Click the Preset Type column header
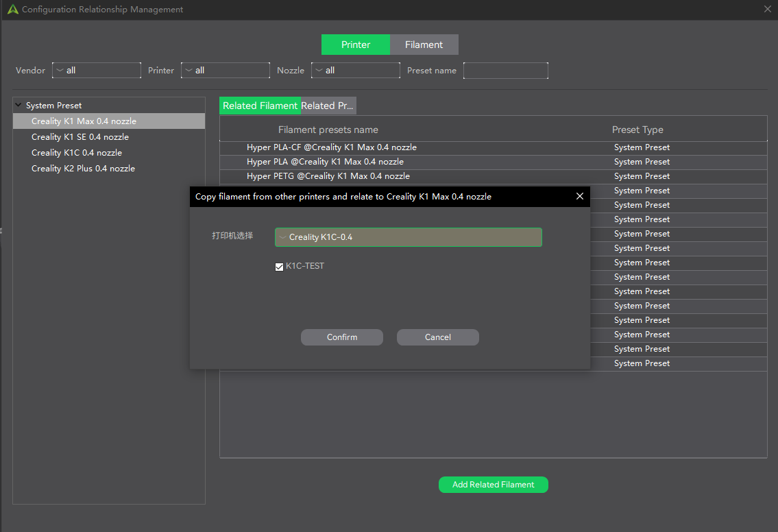The height and width of the screenshot is (532, 778). tap(637, 130)
